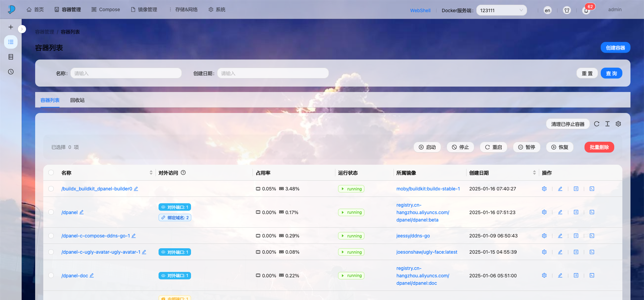The height and width of the screenshot is (300, 644).
Task: Sort by 创建日期 column
Action: click(534, 172)
